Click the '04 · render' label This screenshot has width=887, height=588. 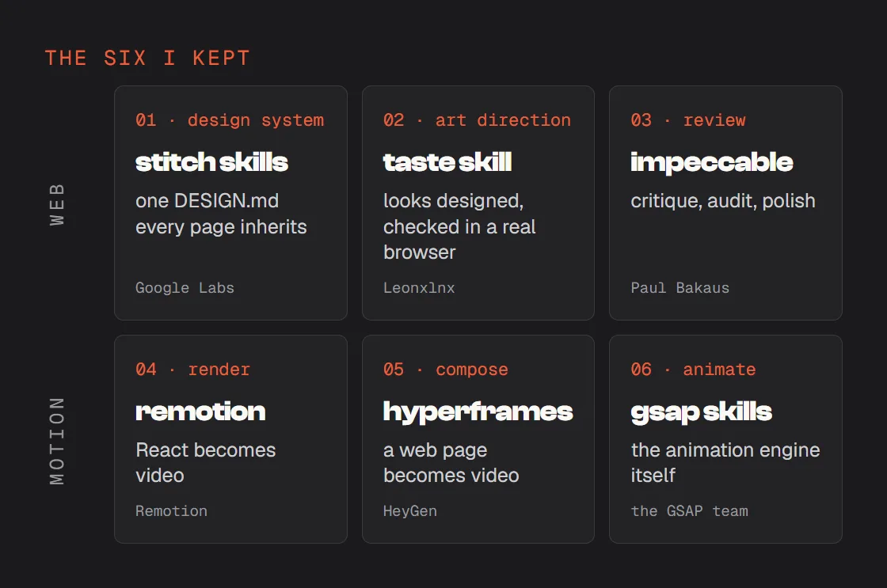pos(192,370)
